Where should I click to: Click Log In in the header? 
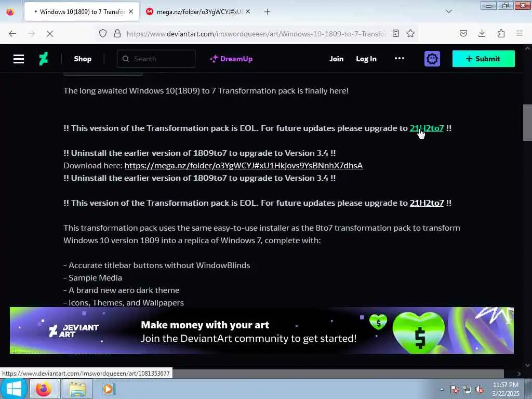[x=366, y=59]
